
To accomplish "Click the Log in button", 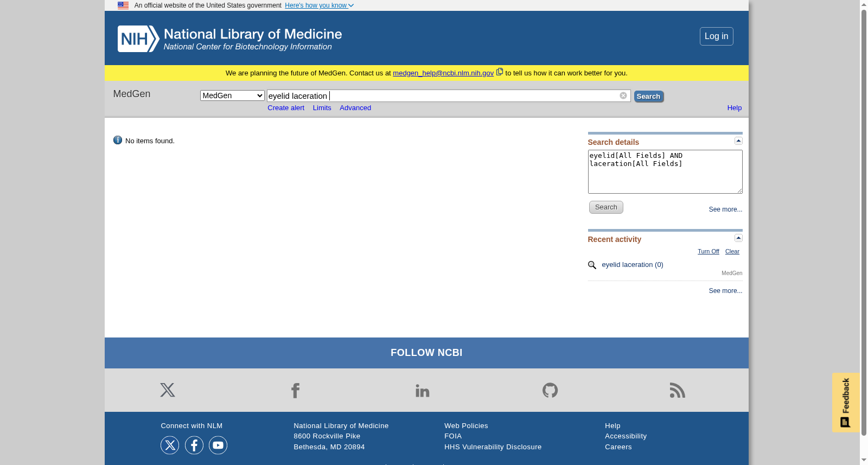I will [x=716, y=36].
